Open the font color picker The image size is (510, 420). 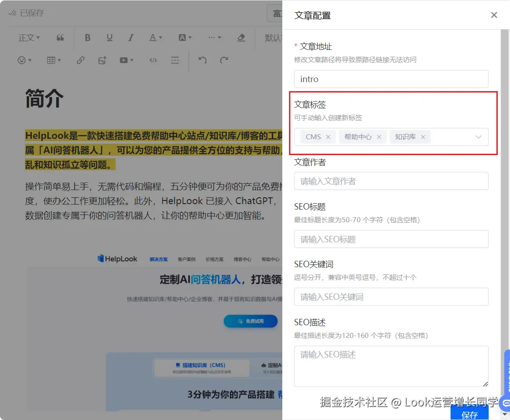(156, 38)
